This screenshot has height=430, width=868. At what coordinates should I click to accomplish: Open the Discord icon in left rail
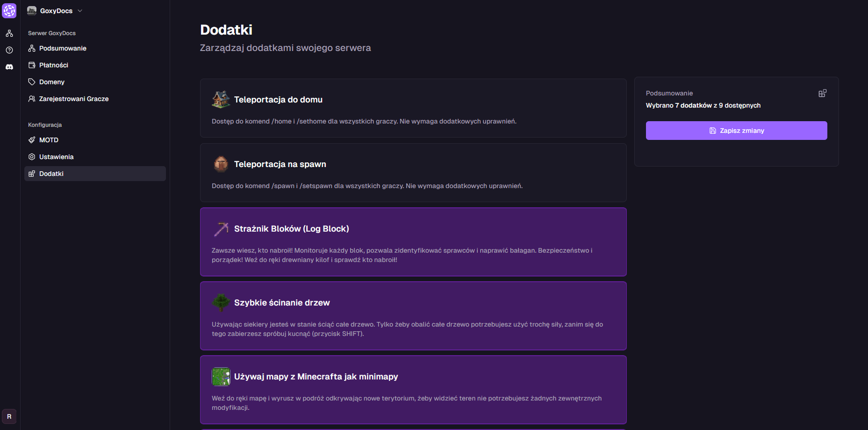click(9, 67)
